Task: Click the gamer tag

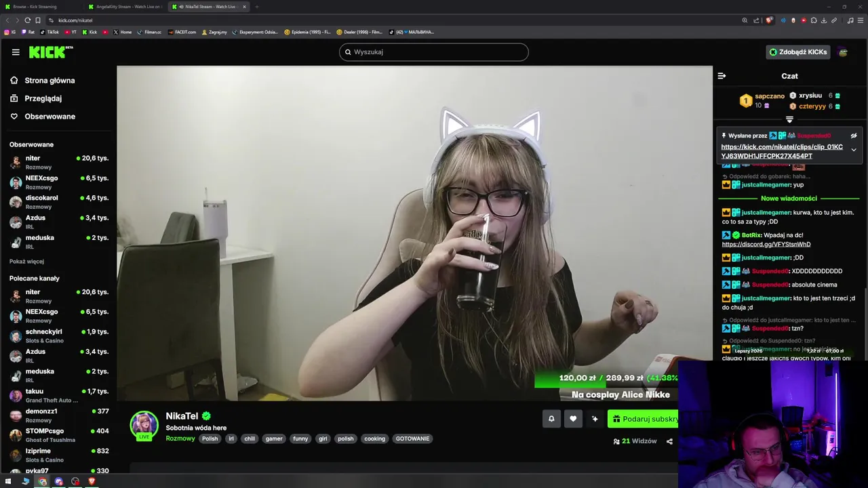Action: [274, 439]
